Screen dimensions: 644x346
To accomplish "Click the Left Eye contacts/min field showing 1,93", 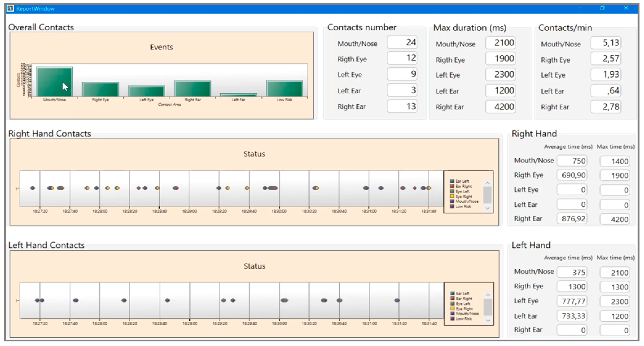I will pyautogui.click(x=606, y=75).
